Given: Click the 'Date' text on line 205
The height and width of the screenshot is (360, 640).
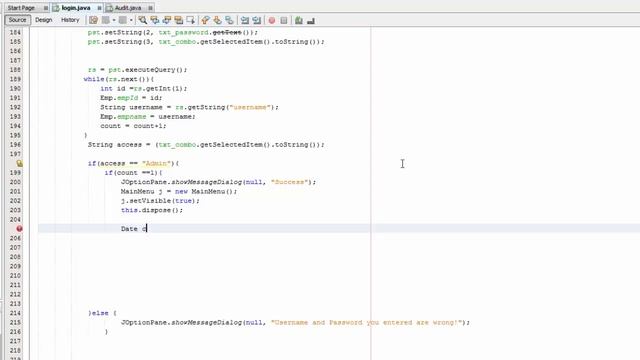Looking at the screenshot, I should pyautogui.click(x=129, y=229).
